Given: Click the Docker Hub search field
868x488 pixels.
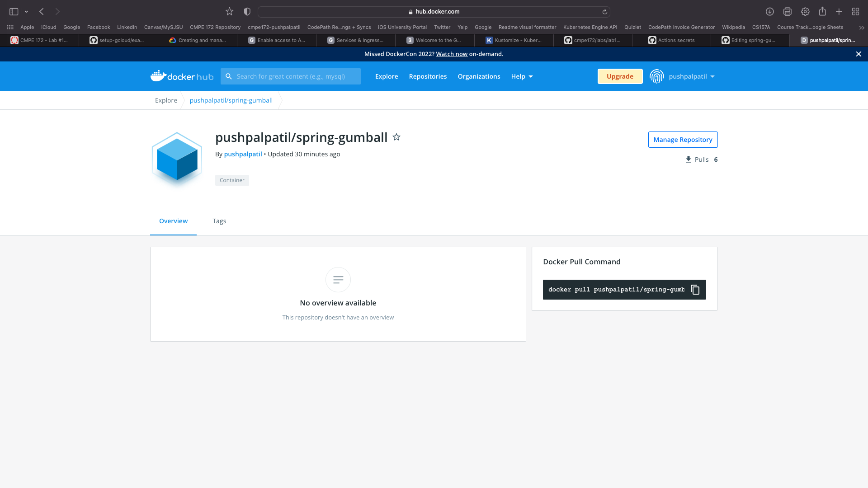Looking at the screenshot, I should coord(291,76).
